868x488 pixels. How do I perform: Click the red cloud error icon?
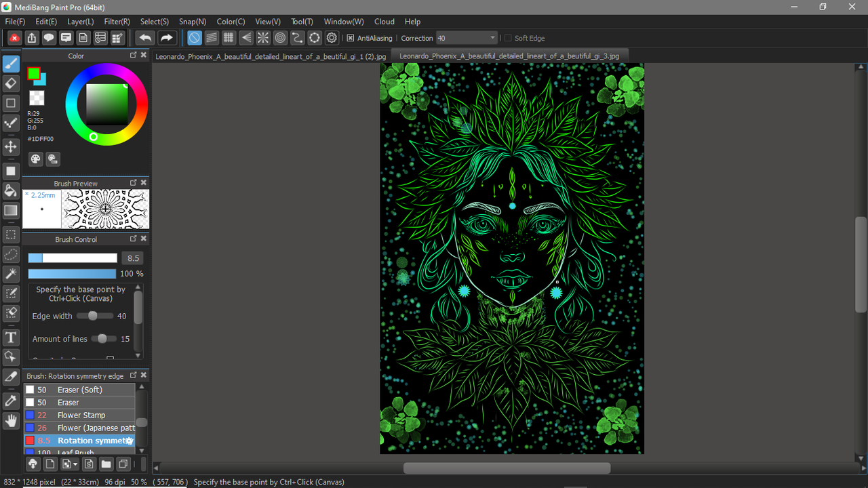(14, 38)
